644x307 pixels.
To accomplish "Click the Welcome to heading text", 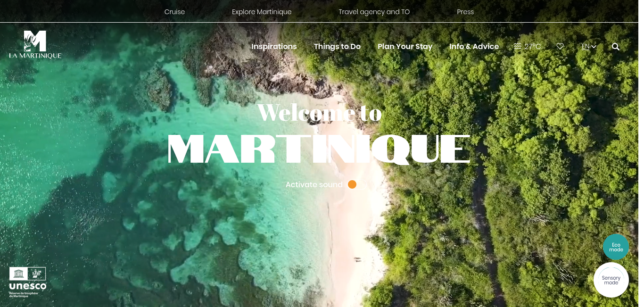I will click(x=320, y=113).
